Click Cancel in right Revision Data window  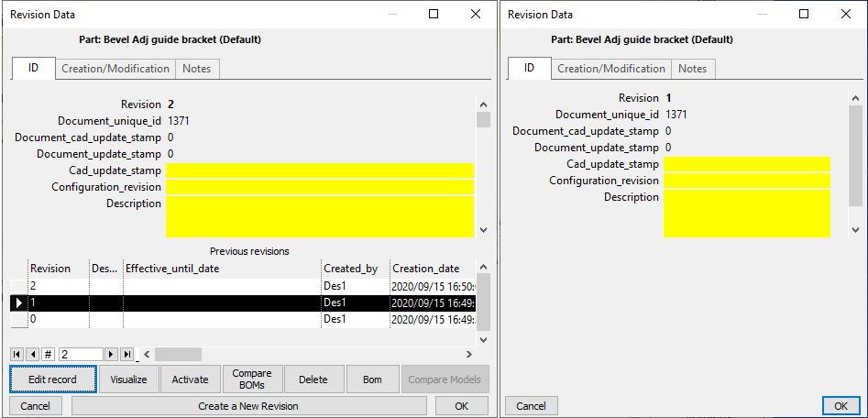(532, 406)
